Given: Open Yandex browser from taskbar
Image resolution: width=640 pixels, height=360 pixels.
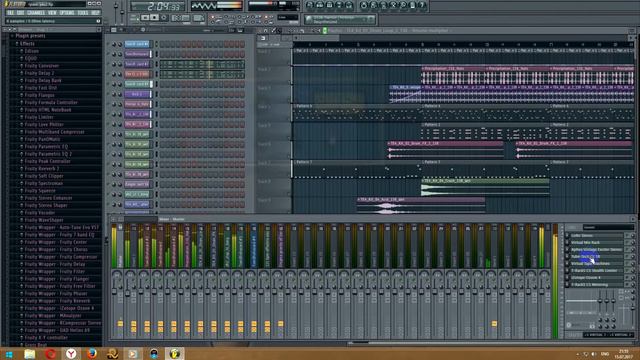Looking at the screenshot, I should coord(71,354).
